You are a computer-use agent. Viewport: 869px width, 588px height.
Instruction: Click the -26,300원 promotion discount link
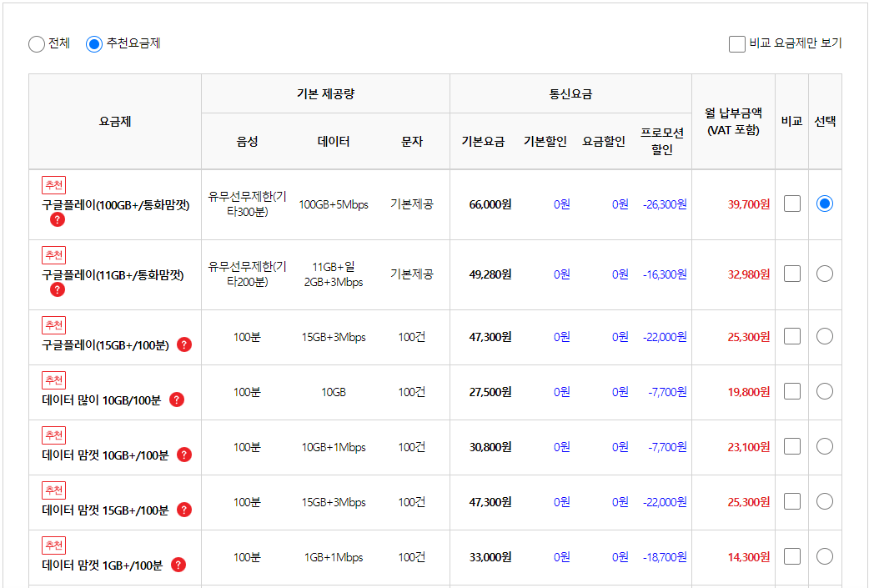tap(666, 203)
